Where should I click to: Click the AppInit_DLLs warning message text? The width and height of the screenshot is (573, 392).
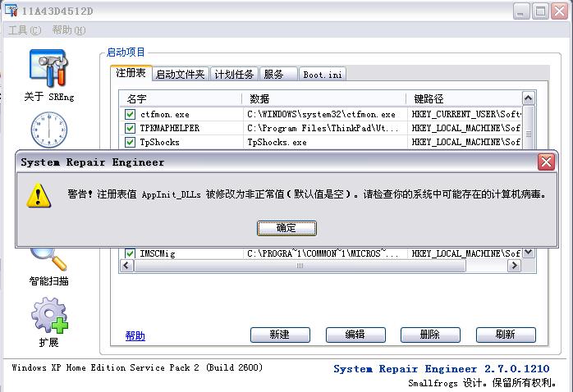click(306, 194)
